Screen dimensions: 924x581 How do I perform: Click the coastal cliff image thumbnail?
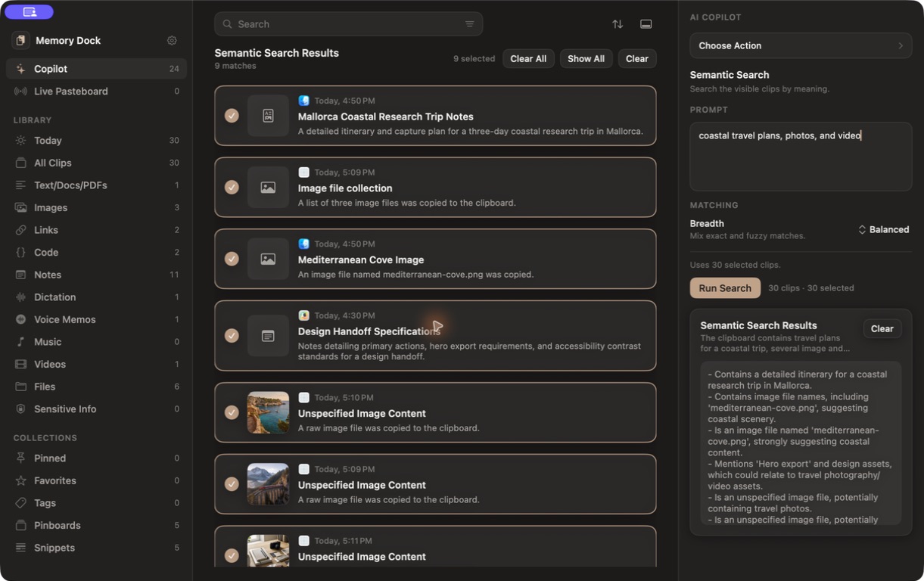pyautogui.click(x=268, y=412)
